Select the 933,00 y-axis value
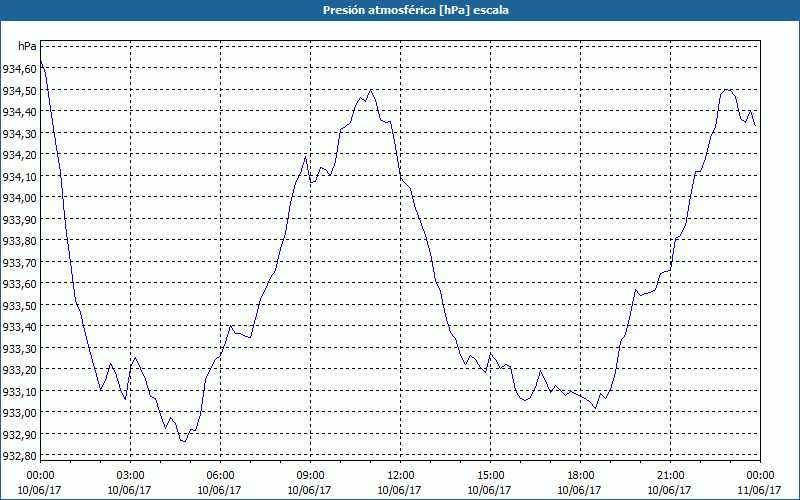 [x=19, y=413]
